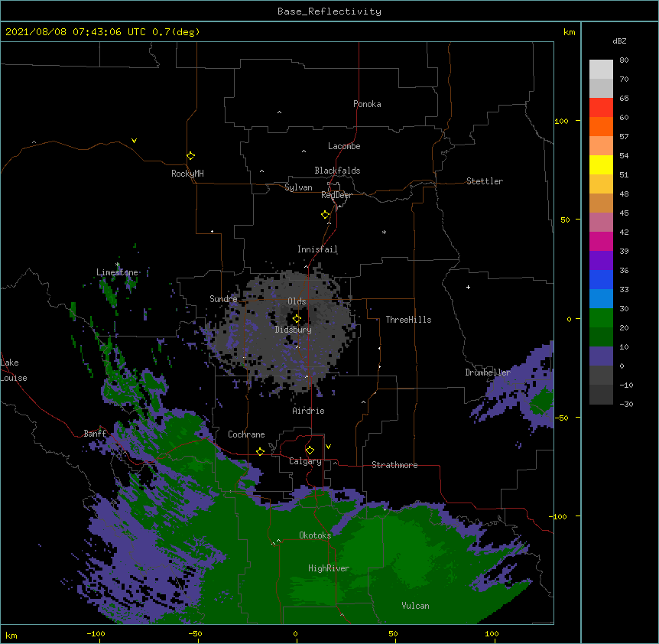Pick the purple 36-39 dBZ legend swatch
The height and width of the screenshot is (644, 659).
click(x=601, y=261)
